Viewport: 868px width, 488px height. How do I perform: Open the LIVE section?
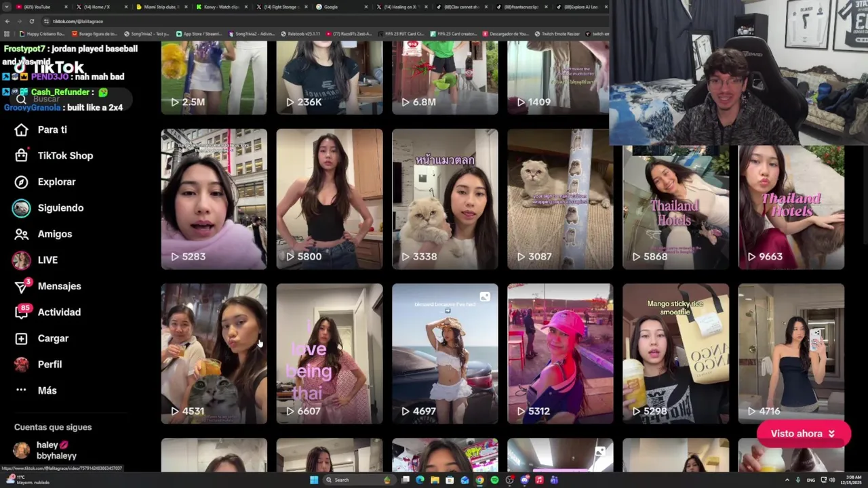(35, 260)
